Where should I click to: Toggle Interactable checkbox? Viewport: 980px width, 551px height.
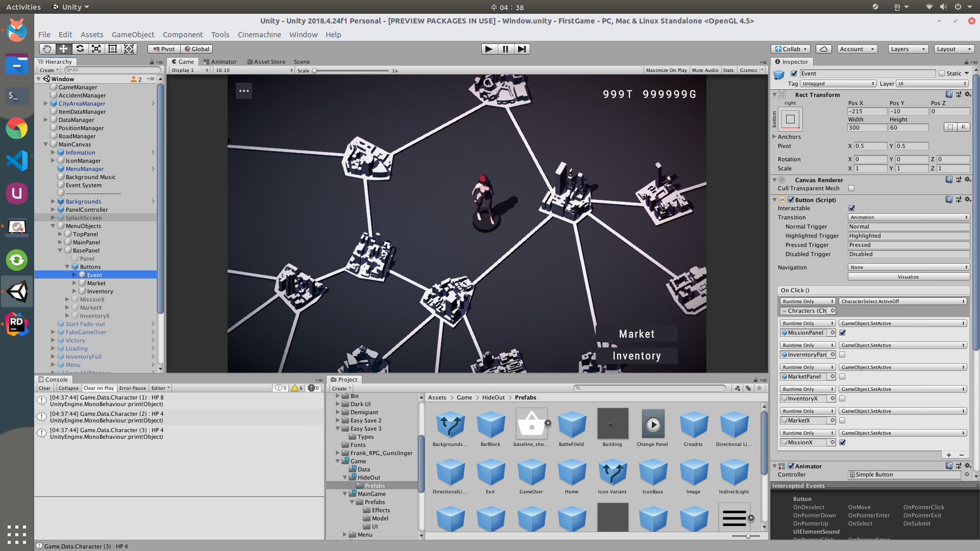(x=851, y=208)
